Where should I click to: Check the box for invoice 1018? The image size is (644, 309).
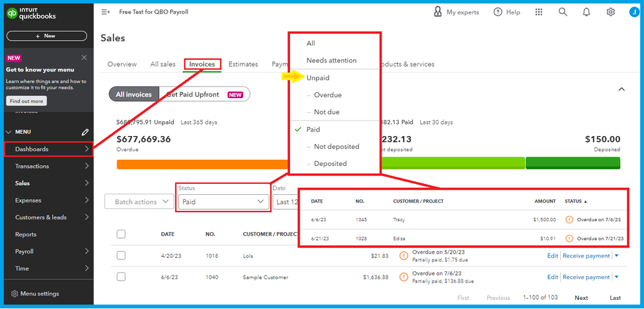pos(121,255)
